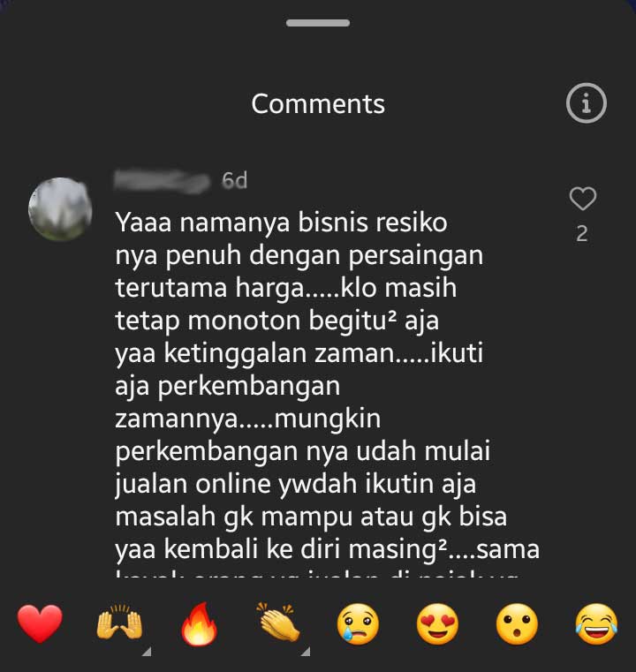
Task: Expand skin tone options for raised hands
Action: (147, 652)
